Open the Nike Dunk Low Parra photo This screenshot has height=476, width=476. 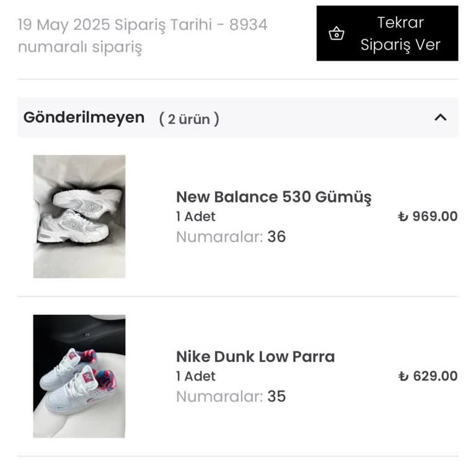point(79,376)
